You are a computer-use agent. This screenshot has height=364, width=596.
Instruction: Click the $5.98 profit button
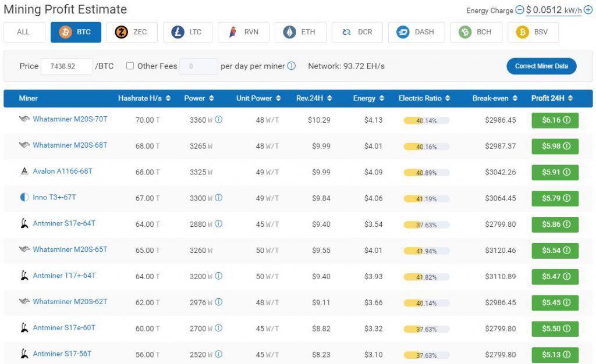pyautogui.click(x=555, y=147)
